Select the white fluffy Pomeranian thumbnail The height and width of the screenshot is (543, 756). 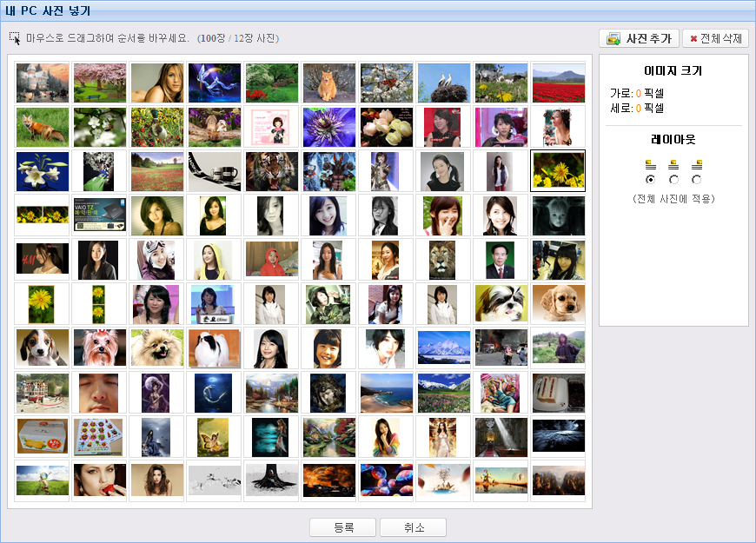tap(156, 348)
